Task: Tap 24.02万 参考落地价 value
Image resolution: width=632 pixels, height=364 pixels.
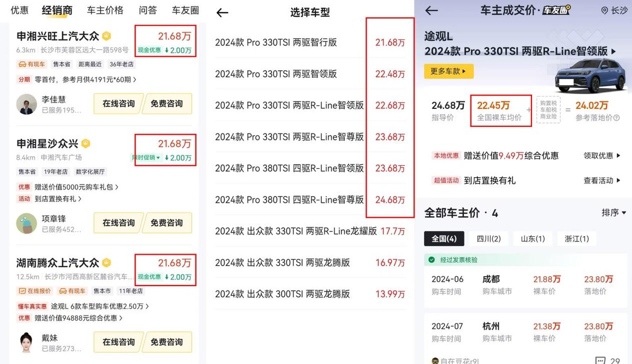Action: [x=591, y=105]
